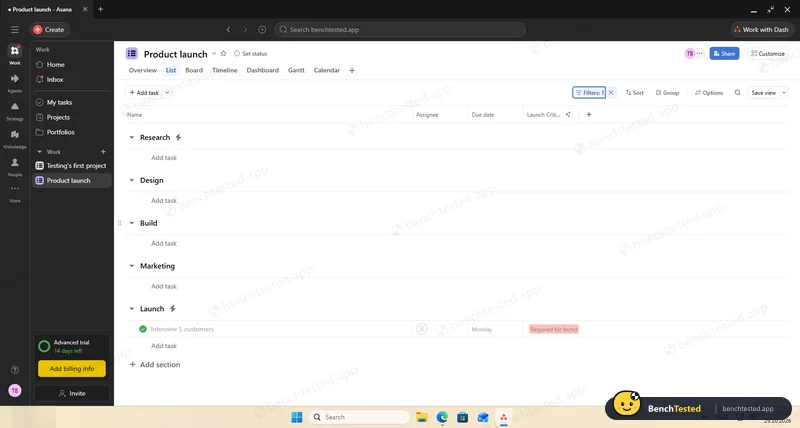Collapse the Marketing section

point(132,266)
